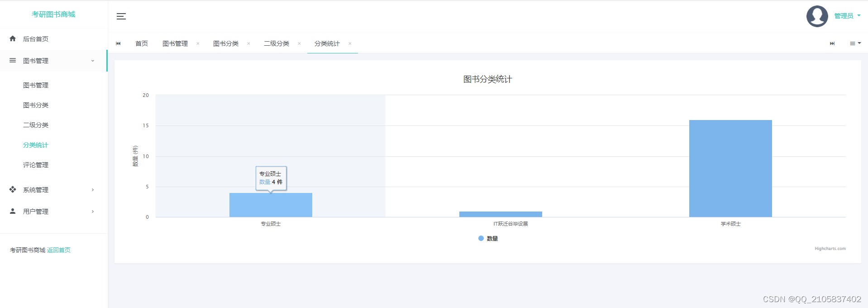This screenshot has height=308, width=868.
Task: Click the person icon beside 用户管理
Action: click(13, 211)
